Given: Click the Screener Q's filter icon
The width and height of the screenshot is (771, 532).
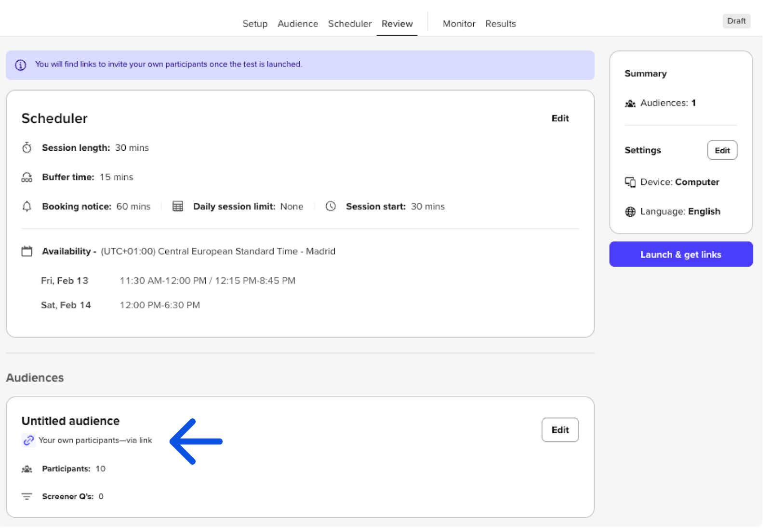Looking at the screenshot, I should pos(27,496).
